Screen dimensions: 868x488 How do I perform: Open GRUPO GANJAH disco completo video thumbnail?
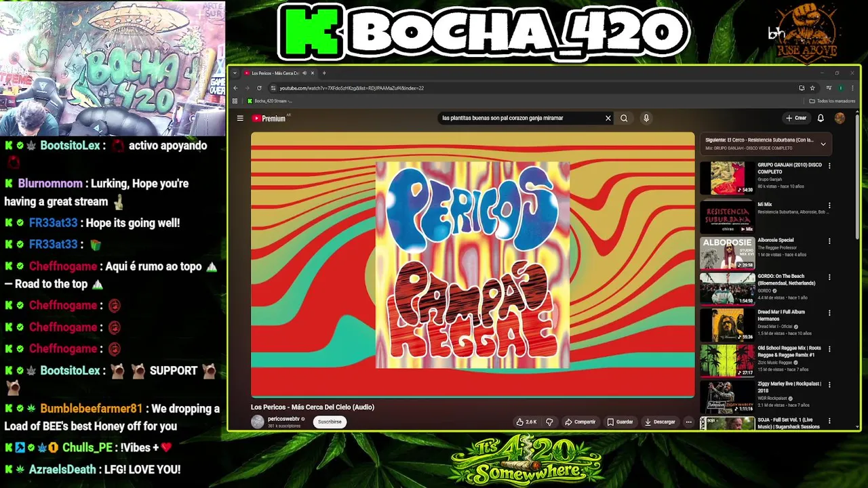coord(727,178)
